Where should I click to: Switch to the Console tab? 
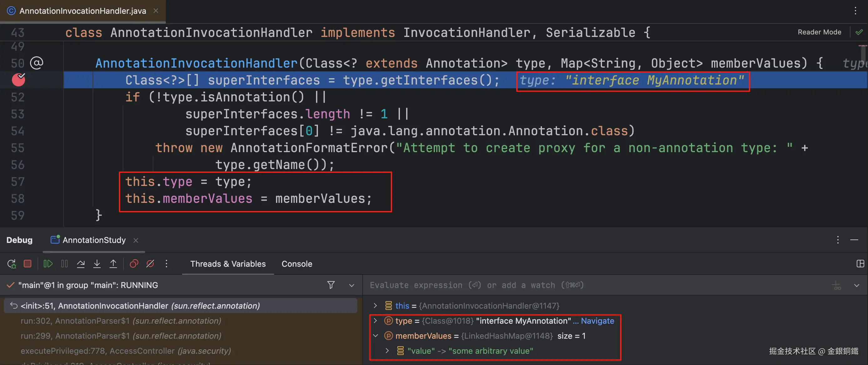click(297, 264)
